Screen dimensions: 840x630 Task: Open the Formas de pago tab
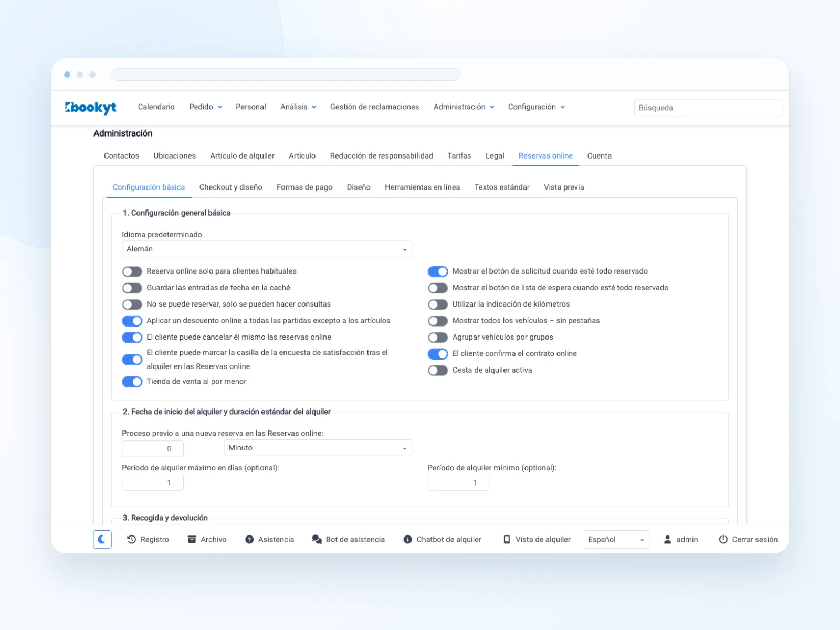(304, 187)
